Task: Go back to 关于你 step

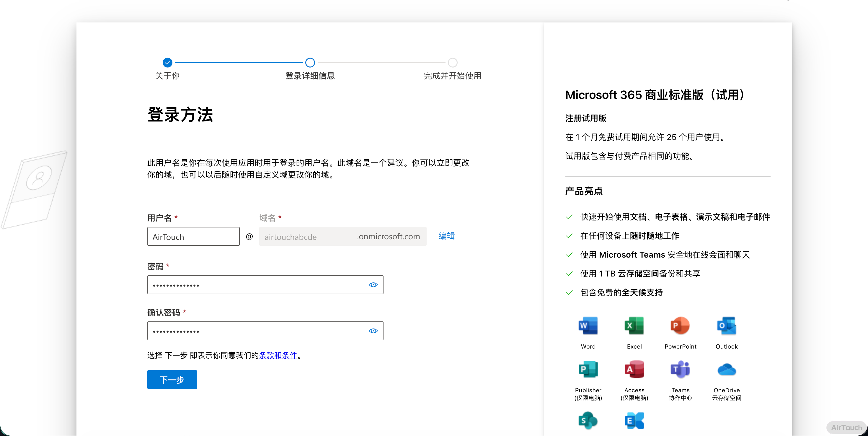Action: point(167,63)
